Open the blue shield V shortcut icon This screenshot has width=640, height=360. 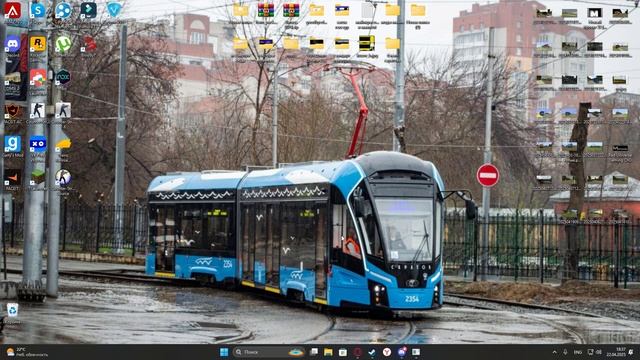coord(114,10)
